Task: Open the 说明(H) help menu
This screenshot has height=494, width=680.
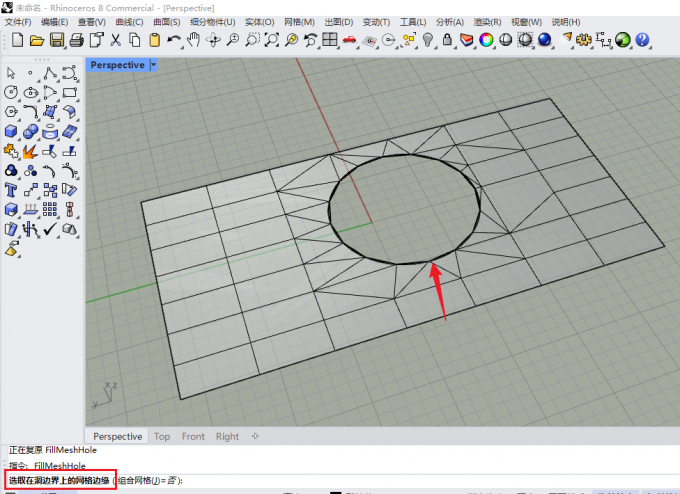Action: coord(566,22)
